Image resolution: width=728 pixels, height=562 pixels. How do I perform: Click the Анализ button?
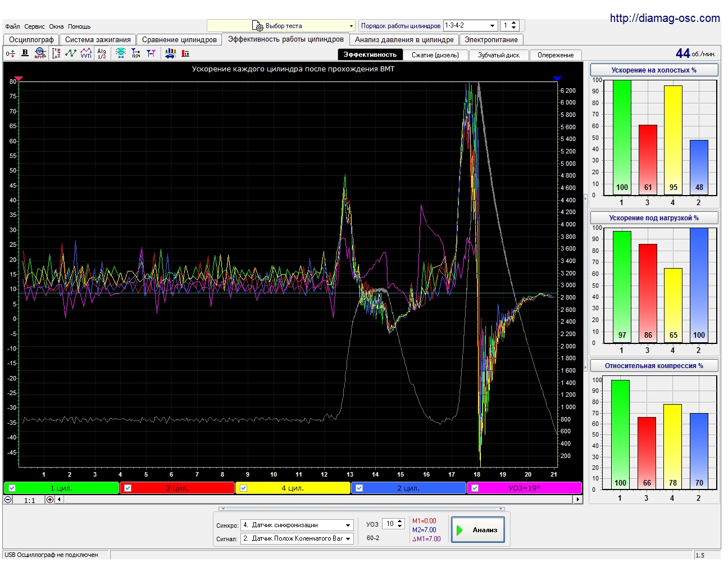[477, 530]
